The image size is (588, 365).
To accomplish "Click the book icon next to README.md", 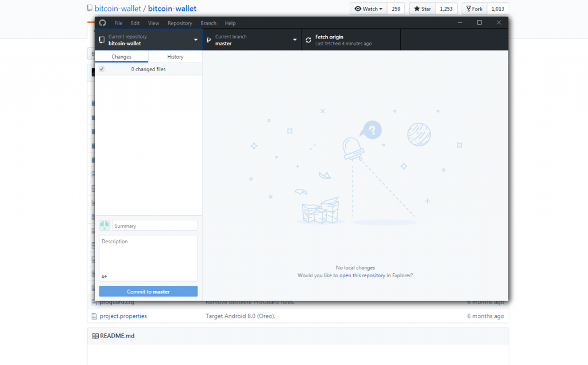I will [95, 336].
